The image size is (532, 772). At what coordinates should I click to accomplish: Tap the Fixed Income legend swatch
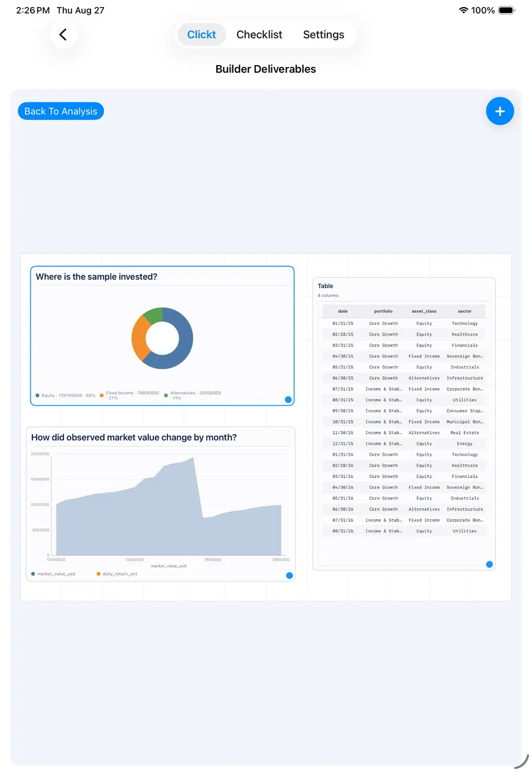[102, 395]
